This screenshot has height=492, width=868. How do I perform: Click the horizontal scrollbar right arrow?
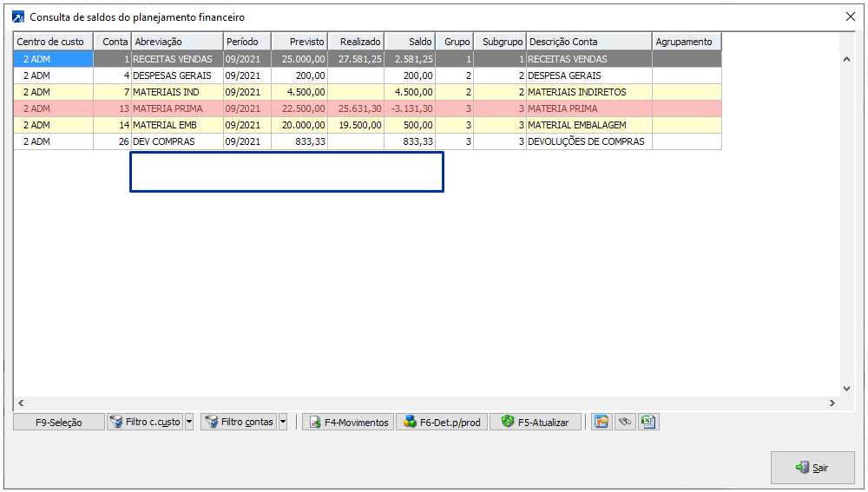point(832,403)
